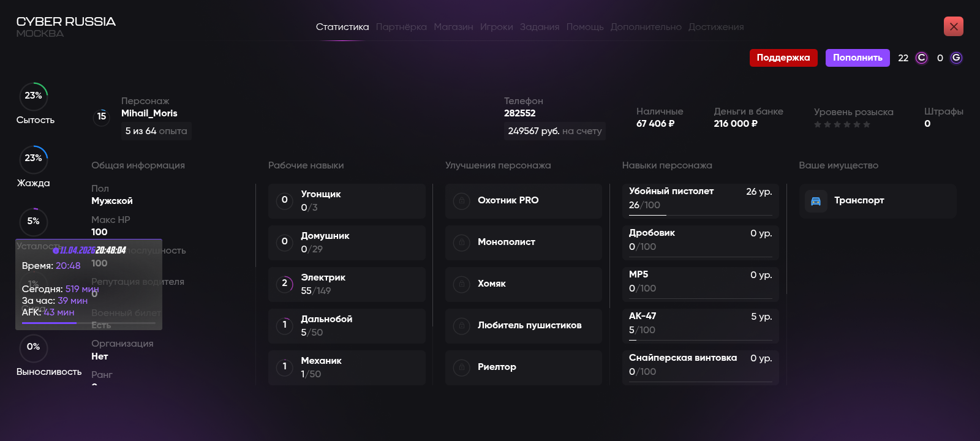This screenshot has width=980, height=441.
Task: Close the statistics window with red X
Action: click(953, 26)
